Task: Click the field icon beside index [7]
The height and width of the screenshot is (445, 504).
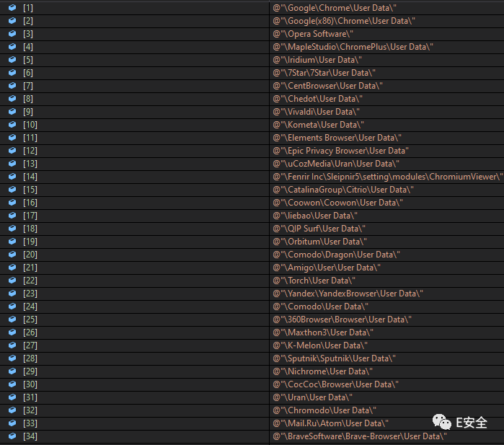Action: [x=12, y=86]
